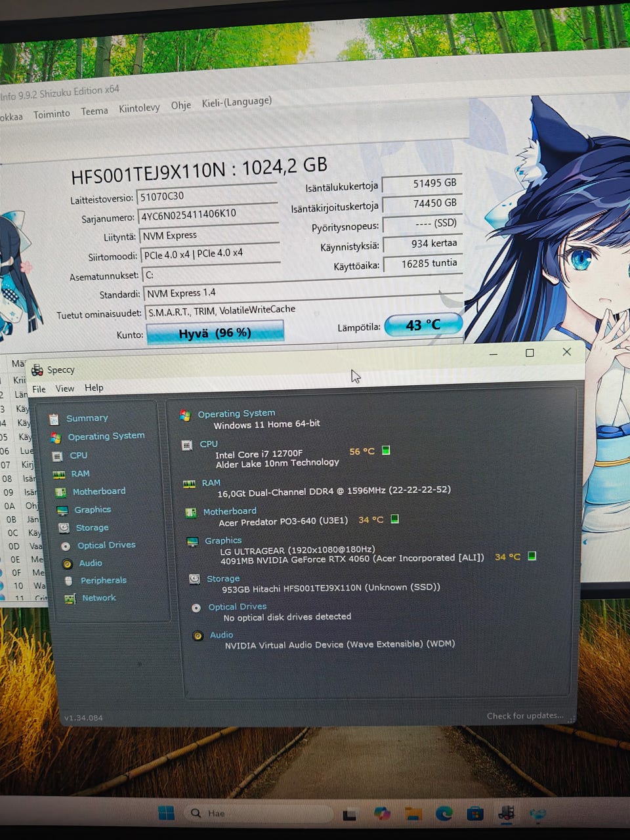Click the CPU temperature reading 56 °C
This screenshot has height=840, width=630.
362,451
